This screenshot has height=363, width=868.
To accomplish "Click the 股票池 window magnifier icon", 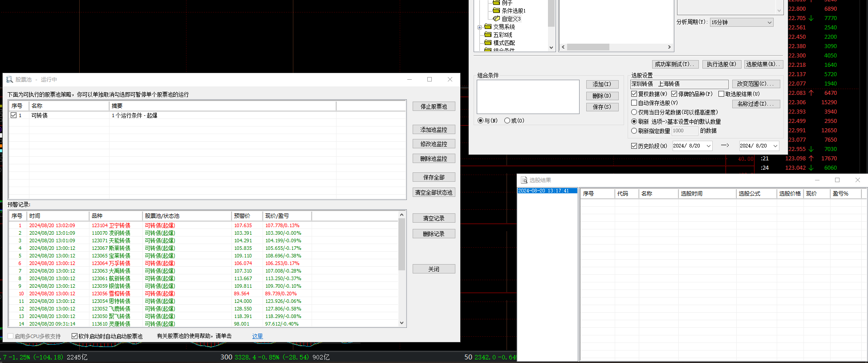I will (9, 79).
